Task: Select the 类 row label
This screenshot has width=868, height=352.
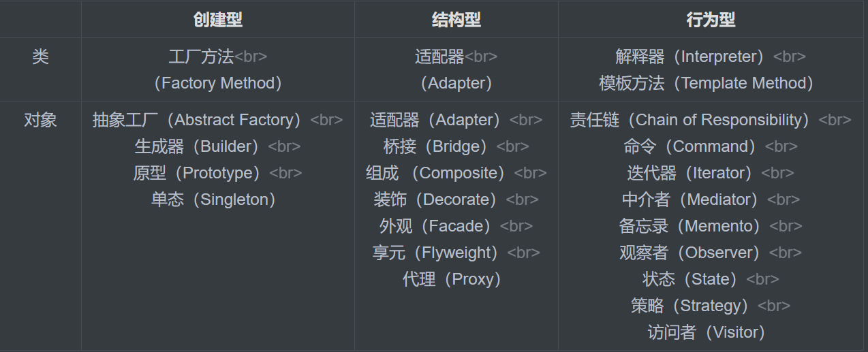Action: point(40,57)
